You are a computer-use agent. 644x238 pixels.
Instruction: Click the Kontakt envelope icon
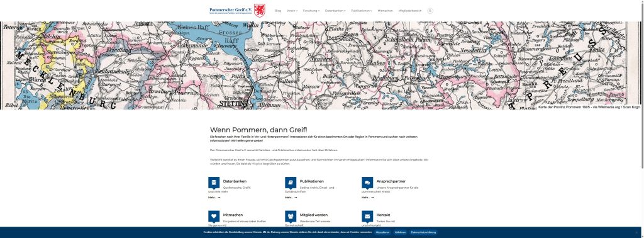click(x=367, y=216)
